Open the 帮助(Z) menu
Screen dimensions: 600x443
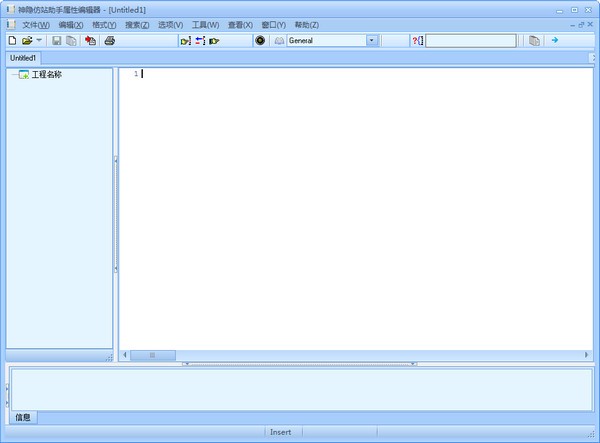click(306, 24)
